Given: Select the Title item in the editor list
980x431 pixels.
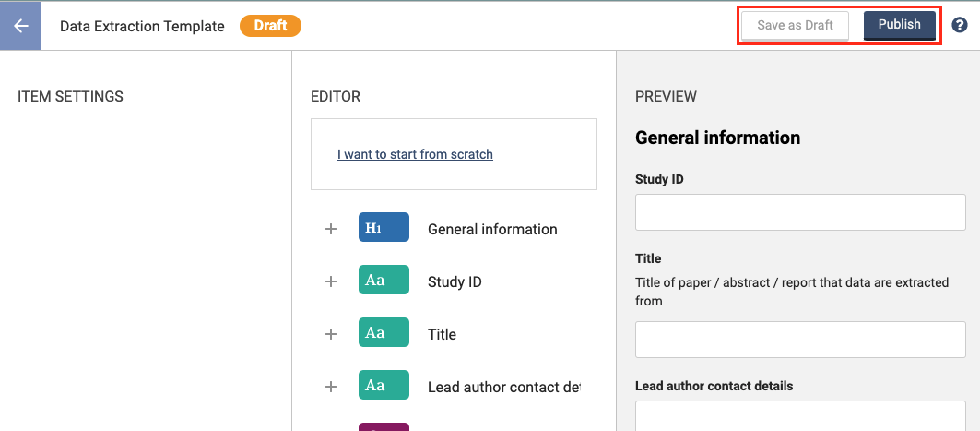Looking at the screenshot, I should tap(442, 334).
